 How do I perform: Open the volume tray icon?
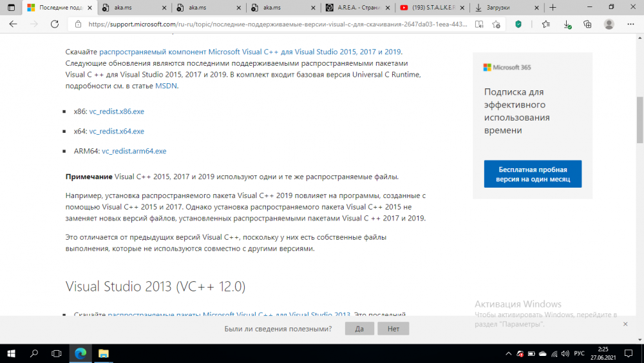(565, 353)
